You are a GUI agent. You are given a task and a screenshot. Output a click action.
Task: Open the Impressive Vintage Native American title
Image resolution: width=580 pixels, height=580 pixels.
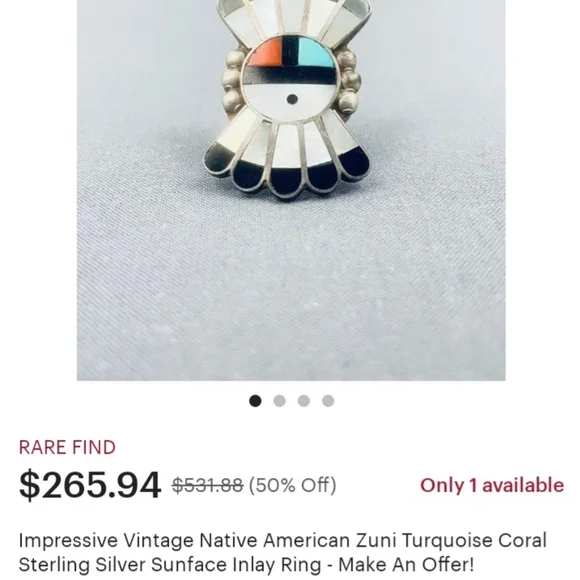pos(283,553)
